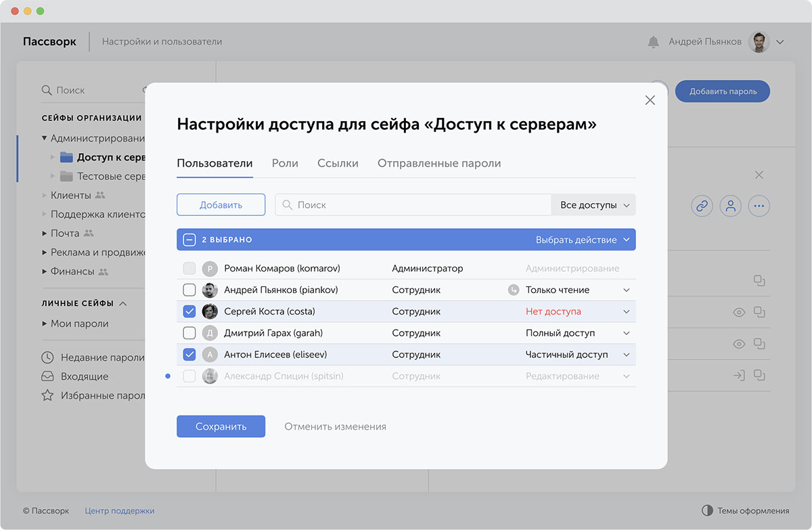
Task: Click the star icon for Избранные пароли
Action: pos(47,395)
